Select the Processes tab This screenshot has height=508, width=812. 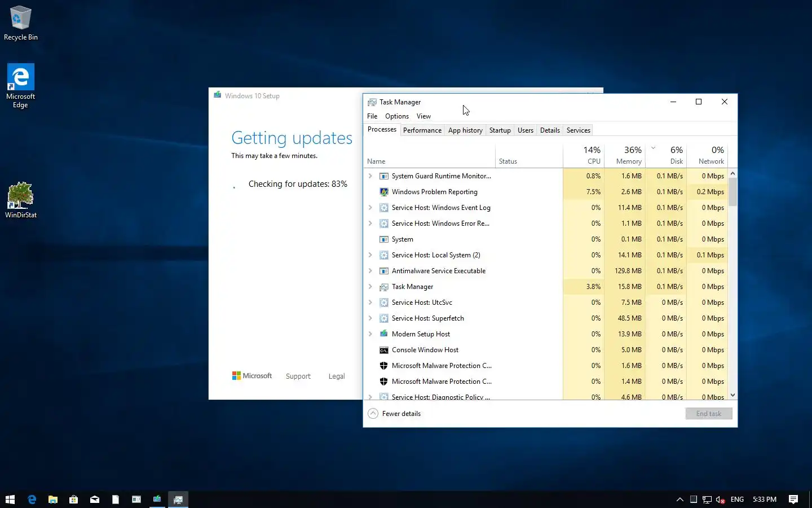click(x=382, y=129)
